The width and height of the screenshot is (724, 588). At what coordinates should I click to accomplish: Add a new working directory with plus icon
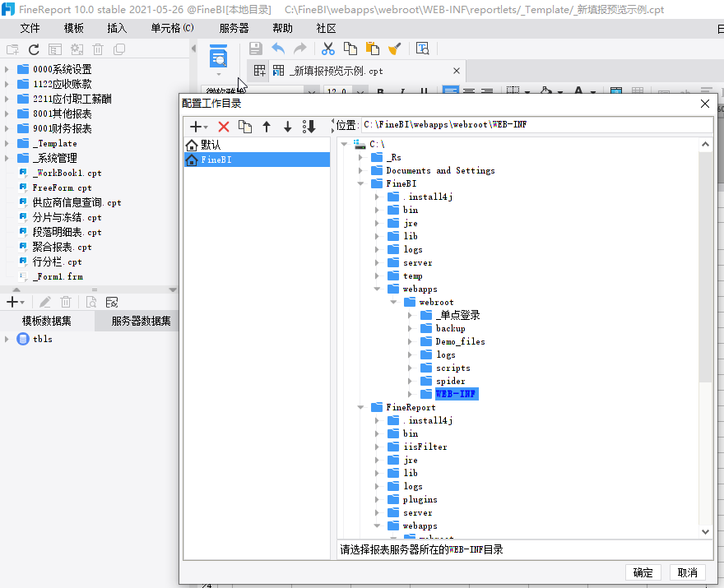198,127
